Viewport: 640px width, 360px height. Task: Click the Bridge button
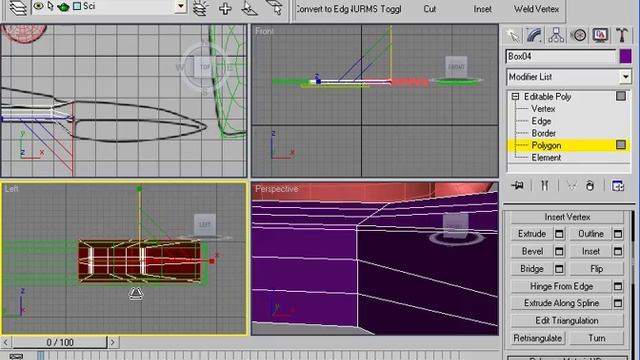[532, 269]
